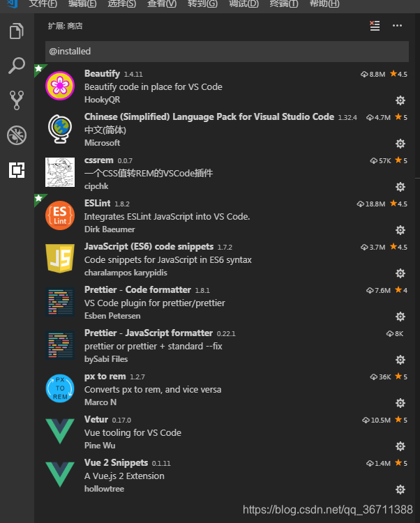Click the Vue 2 Snippets V logo
420x523 pixels.
[x=60, y=475]
